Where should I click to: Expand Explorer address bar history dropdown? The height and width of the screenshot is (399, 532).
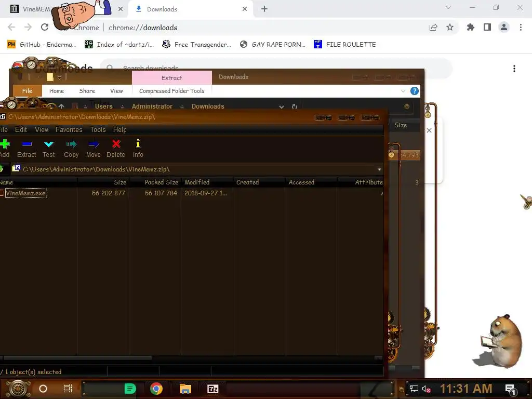pyautogui.click(x=281, y=107)
